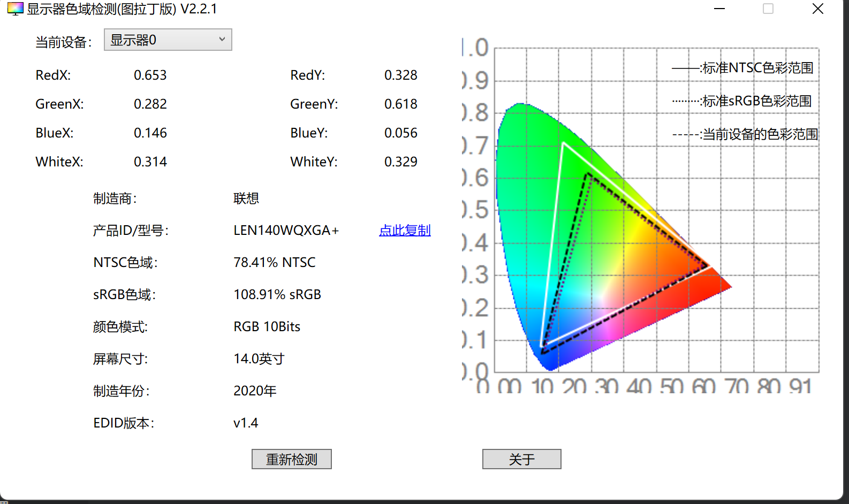Click the EDID版本 label
The height and width of the screenshot is (504, 849).
click(124, 423)
